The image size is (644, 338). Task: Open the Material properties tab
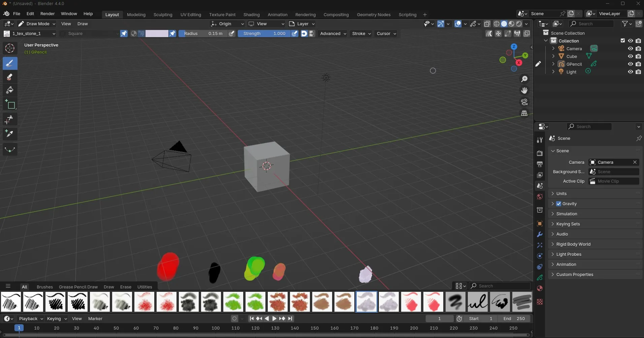(540, 288)
